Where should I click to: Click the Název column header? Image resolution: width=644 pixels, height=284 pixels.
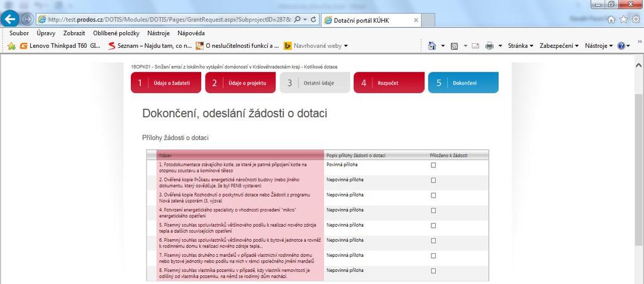(240, 156)
